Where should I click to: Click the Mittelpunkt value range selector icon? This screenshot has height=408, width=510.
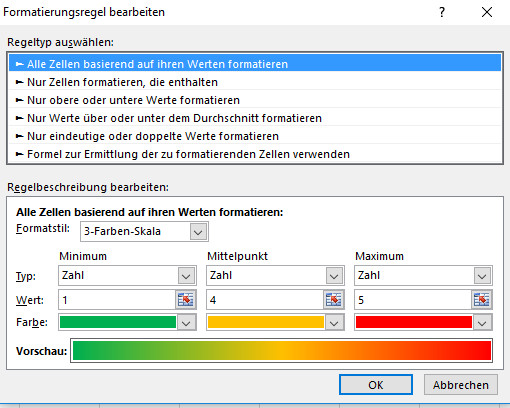click(334, 300)
